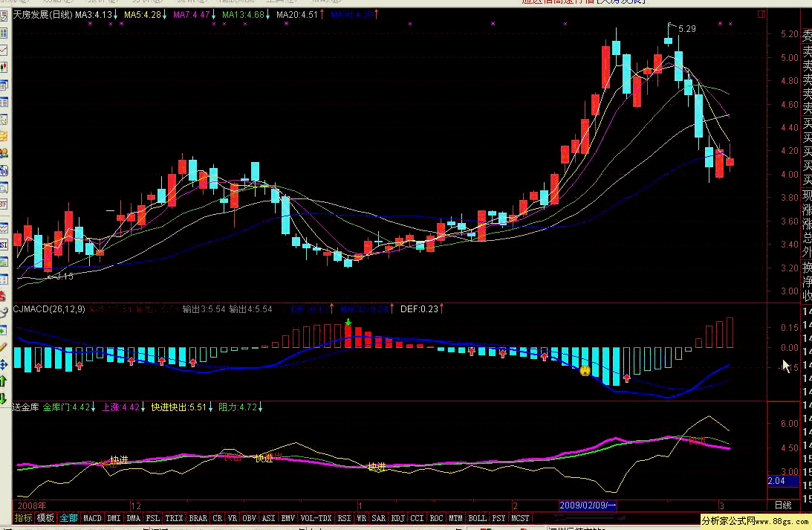Image resolution: width=812 pixels, height=530 pixels.
Task: Select the pencil drawing tool icon
Action: tap(4, 346)
